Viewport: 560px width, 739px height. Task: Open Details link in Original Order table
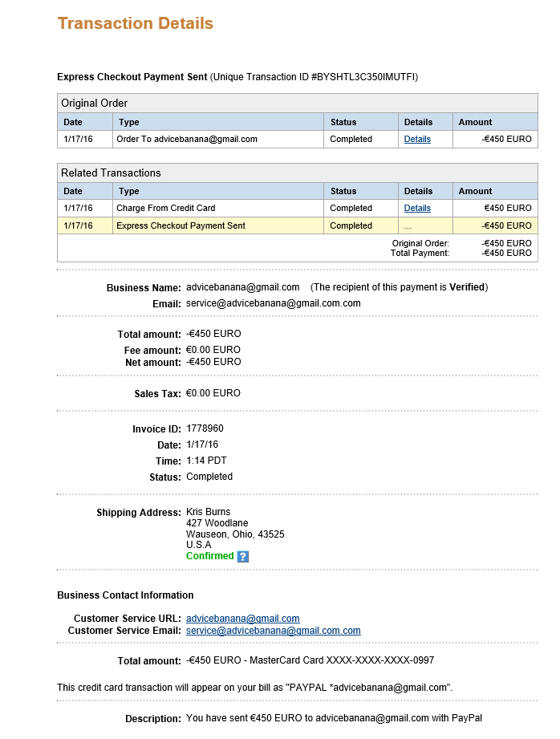click(x=417, y=139)
